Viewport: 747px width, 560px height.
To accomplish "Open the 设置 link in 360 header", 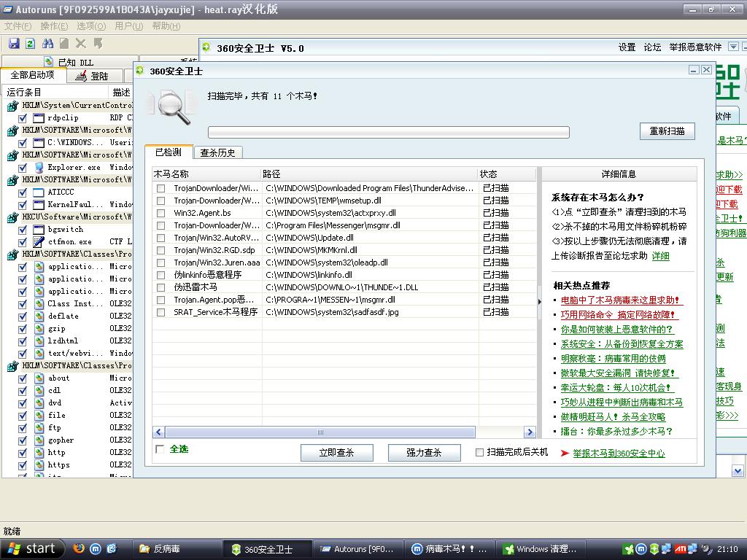I will [627, 47].
